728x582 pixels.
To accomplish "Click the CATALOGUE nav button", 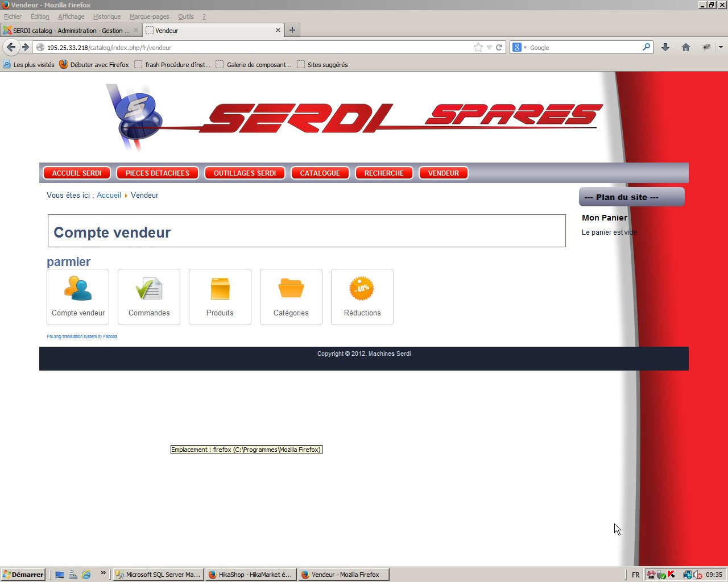I will [x=320, y=173].
